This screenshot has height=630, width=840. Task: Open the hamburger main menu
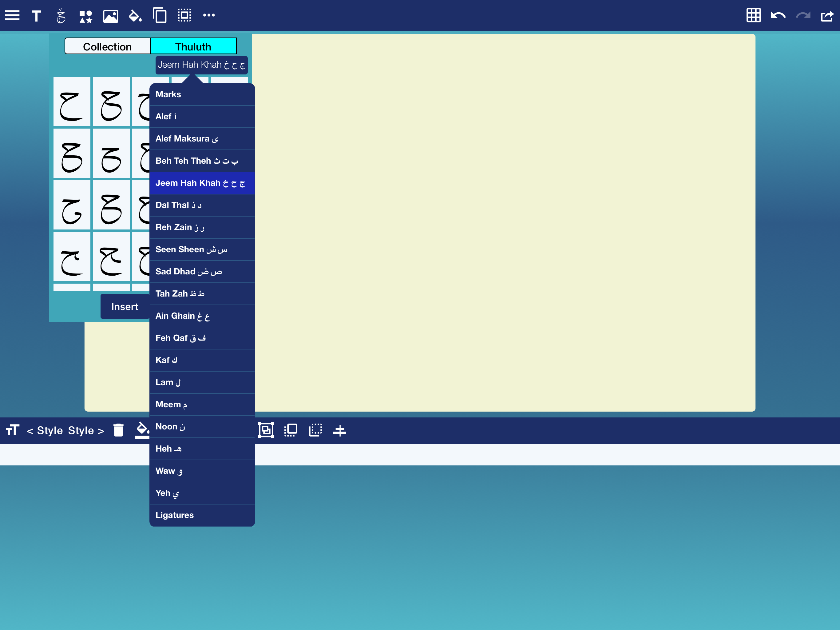[x=12, y=16]
